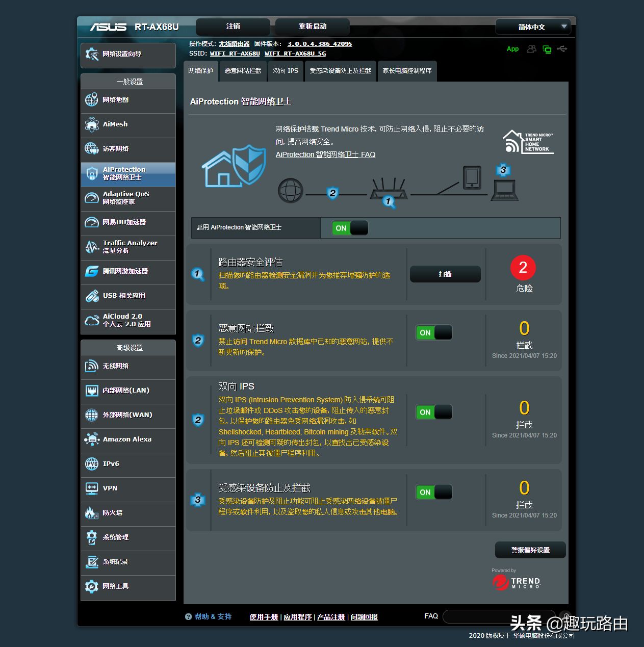Click the Network Map globe icon
This screenshot has height=647, width=644.
point(92,100)
